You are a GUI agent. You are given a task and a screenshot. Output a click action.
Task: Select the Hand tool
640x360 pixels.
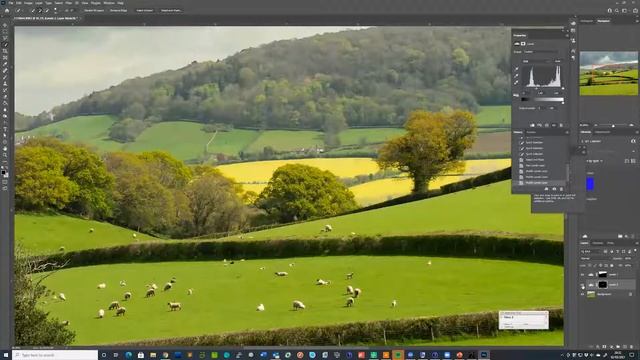pyautogui.click(x=5, y=149)
